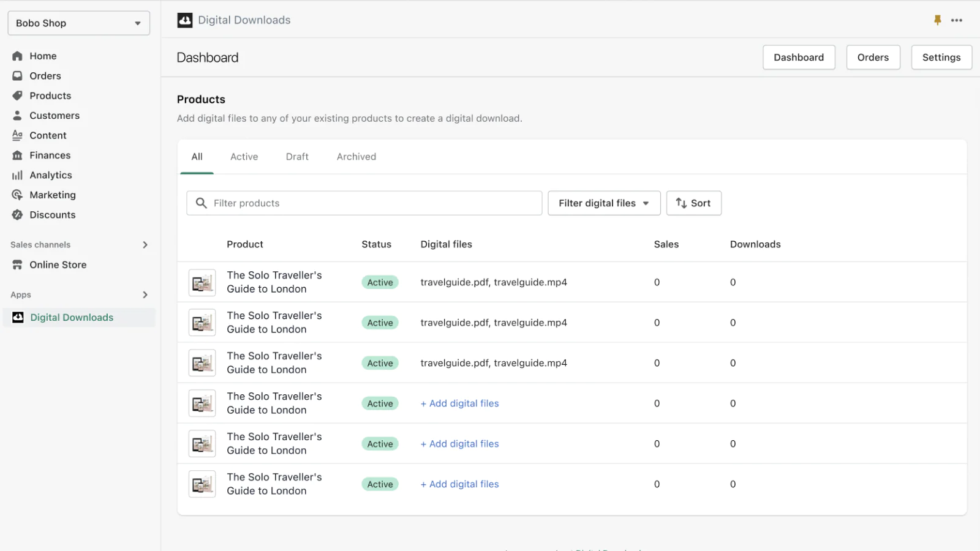Click the Settings button
Image resolution: width=980 pixels, height=551 pixels.
click(x=941, y=58)
